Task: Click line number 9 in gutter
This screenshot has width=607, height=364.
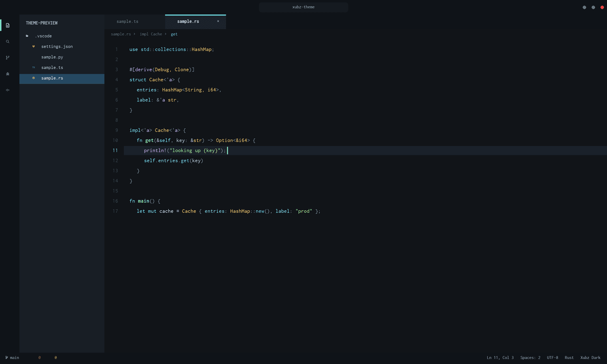Action: click(117, 130)
